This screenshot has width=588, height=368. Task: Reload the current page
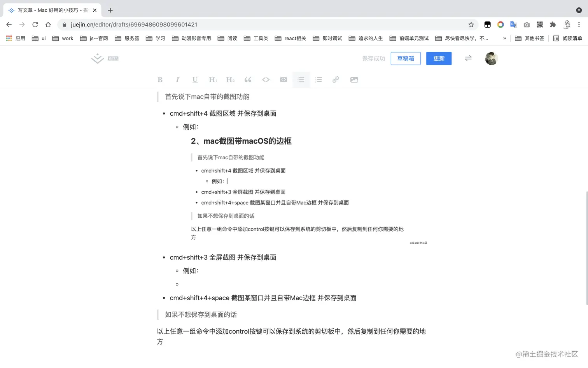[35, 25]
